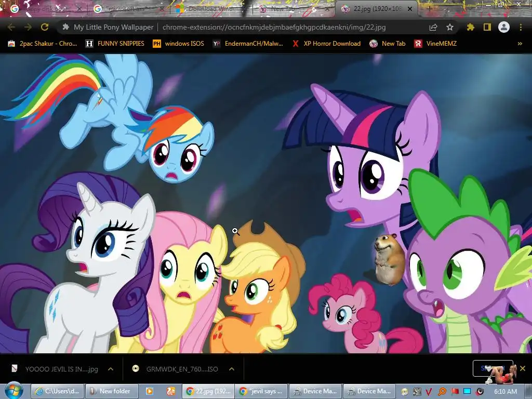
Task: Click the browser Forward arrow
Action: tap(28, 27)
